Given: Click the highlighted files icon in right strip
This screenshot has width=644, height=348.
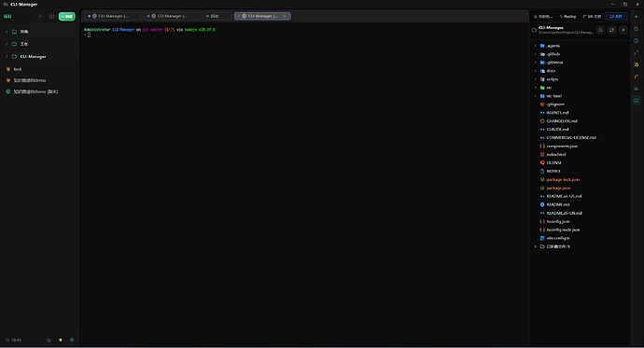Looking at the screenshot, I should click(x=637, y=101).
